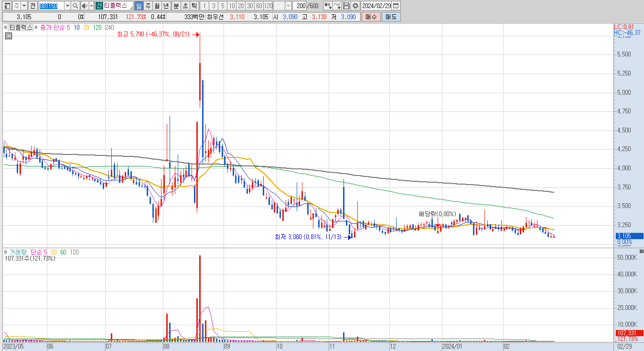Screen dimensions: 644x351
Task: Switch to the 주 weekly period
Action: [148, 6]
